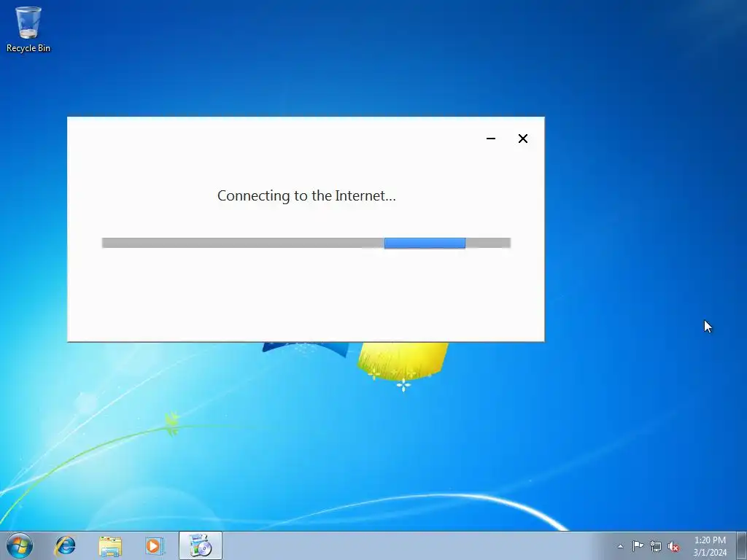Click the blue progress bar indicator

coord(425,243)
